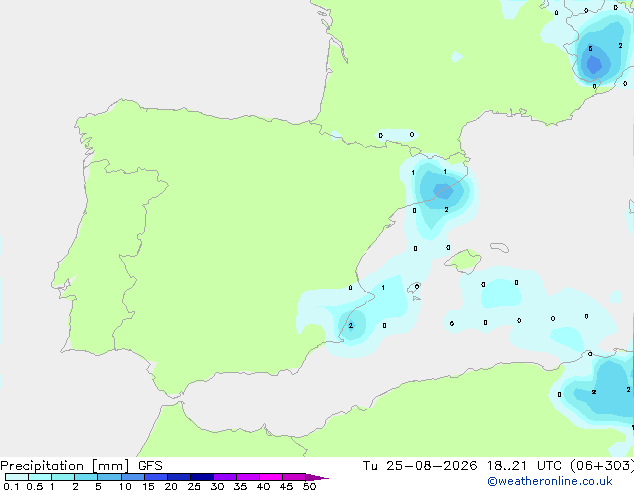Screen dimensions: 634x490
Task: Pick the violet swatch between 30 and 35
Action: pyautogui.click(x=225, y=477)
